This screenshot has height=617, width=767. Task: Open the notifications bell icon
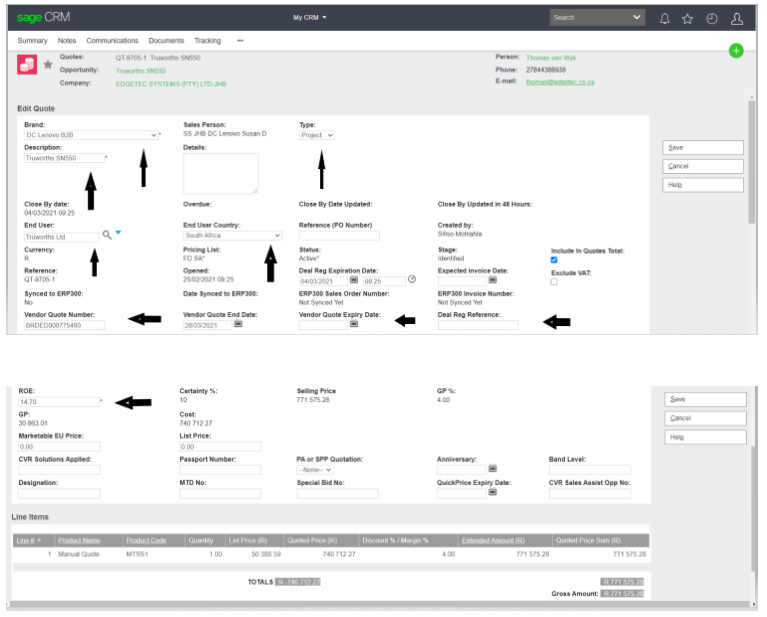tap(665, 18)
